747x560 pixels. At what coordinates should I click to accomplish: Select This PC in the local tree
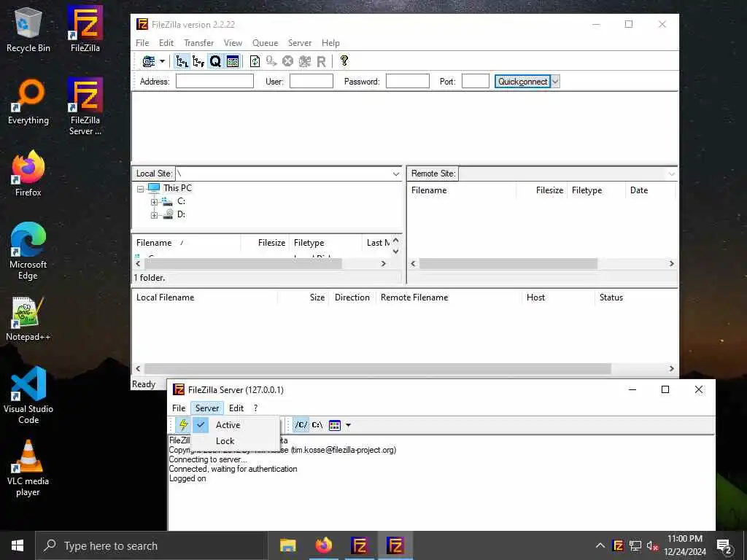(177, 188)
